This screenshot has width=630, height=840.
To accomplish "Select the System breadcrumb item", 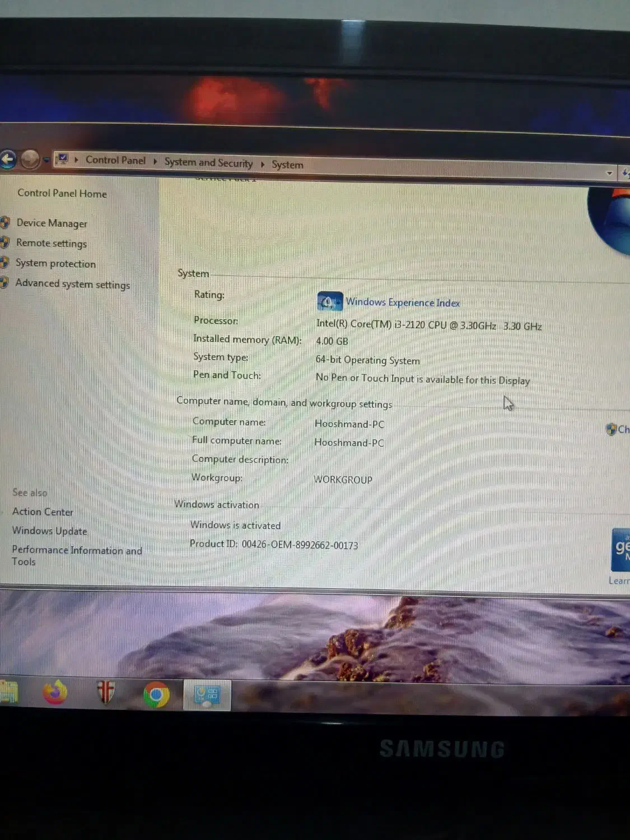I will point(287,165).
